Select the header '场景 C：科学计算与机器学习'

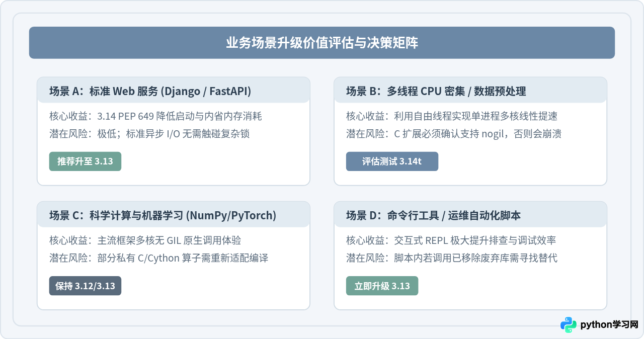(116, 216)
